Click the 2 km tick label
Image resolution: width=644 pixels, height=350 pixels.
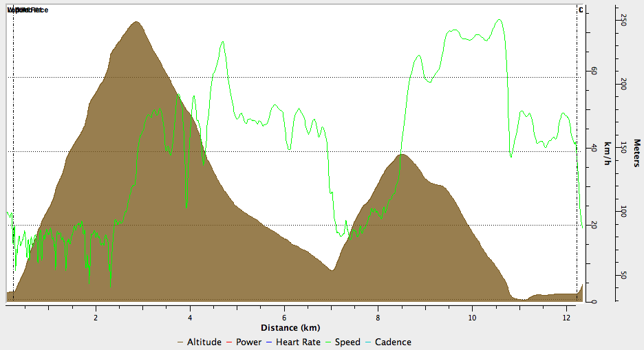[96, 318]
